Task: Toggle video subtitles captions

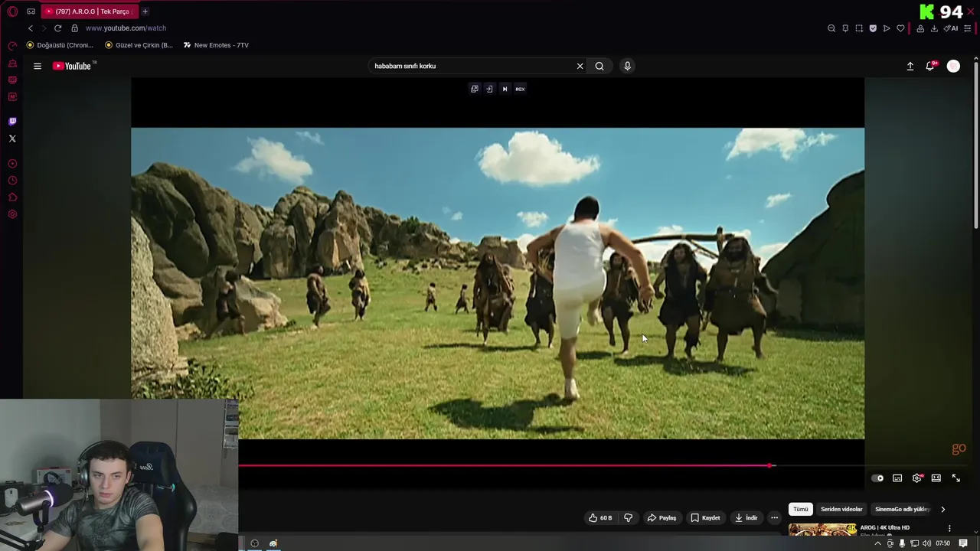Action: point(897,478)
